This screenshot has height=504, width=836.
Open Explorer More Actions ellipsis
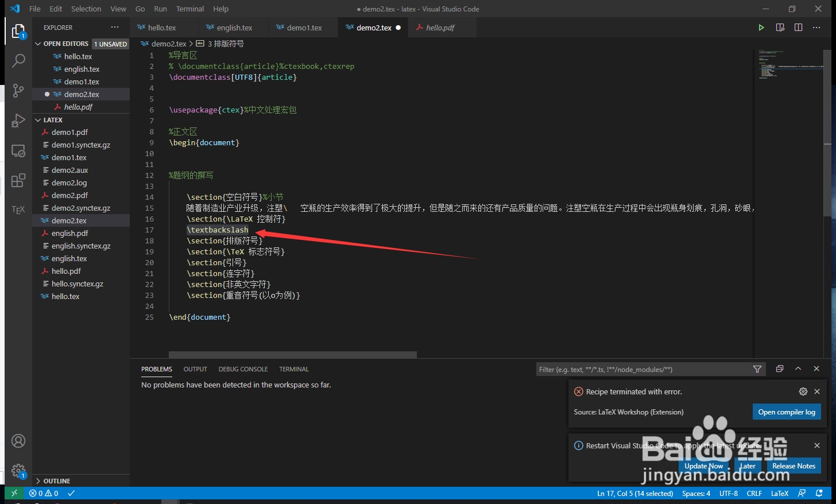click(115, 27)
